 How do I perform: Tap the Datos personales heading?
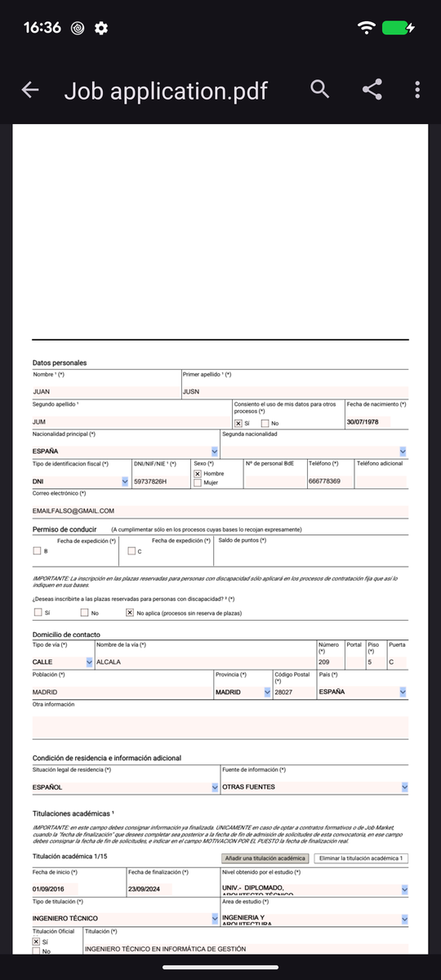pos(60,363)
